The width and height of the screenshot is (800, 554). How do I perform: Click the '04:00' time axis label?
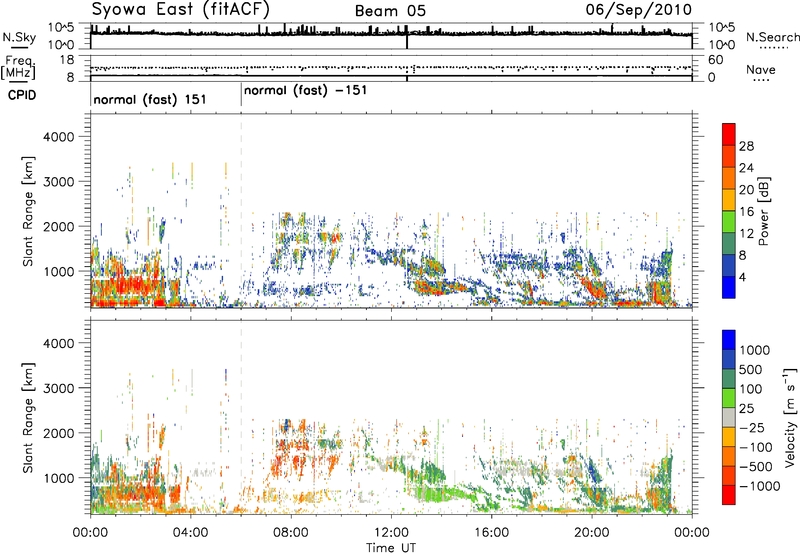(191, 532)
